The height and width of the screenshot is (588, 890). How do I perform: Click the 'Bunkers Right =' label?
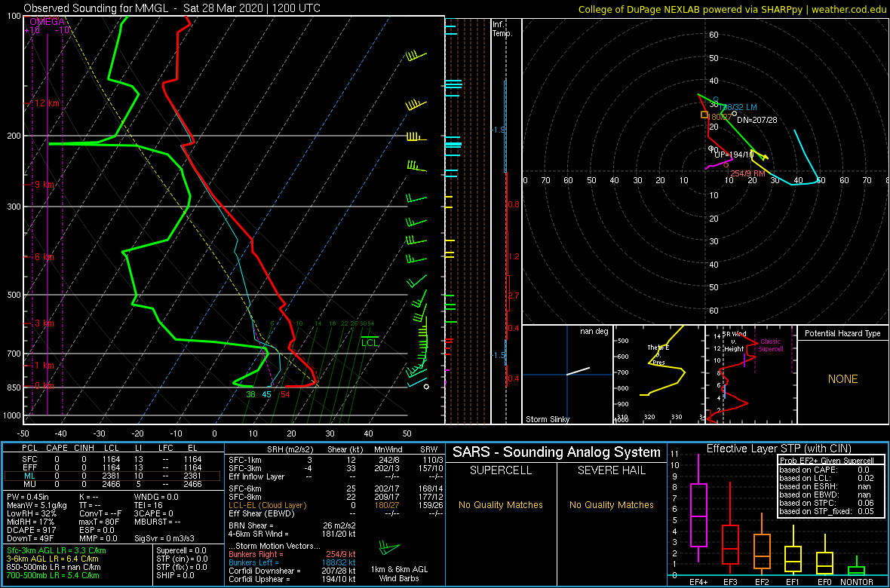click(x=256, y=555)
